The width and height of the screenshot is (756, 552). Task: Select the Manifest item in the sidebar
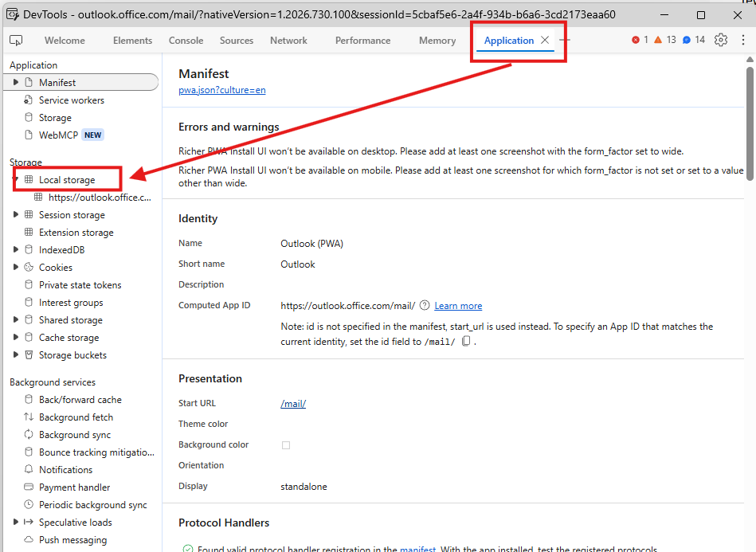pos(81,82)
